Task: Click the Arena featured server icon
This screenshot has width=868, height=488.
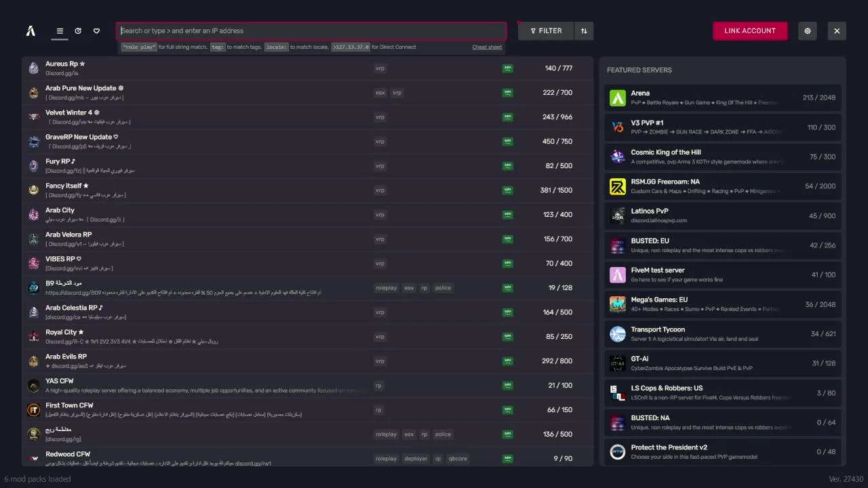Action: [x=617, y=98]
